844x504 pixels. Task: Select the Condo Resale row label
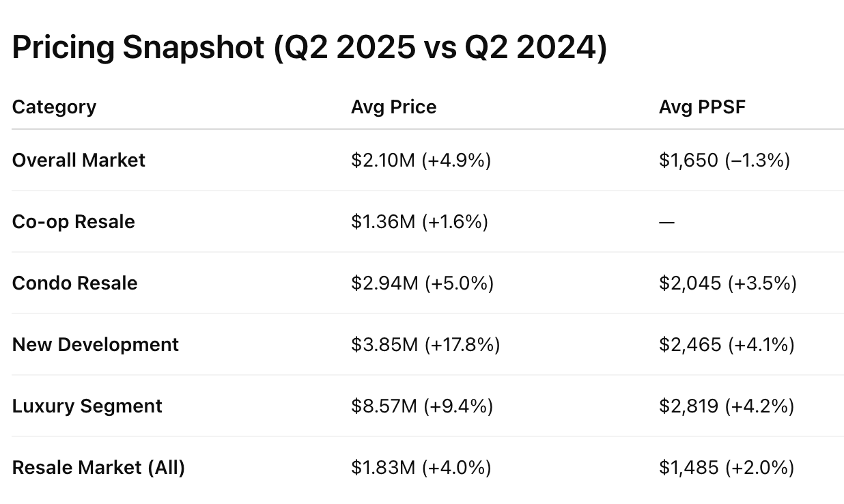click(x=74, y=283)
